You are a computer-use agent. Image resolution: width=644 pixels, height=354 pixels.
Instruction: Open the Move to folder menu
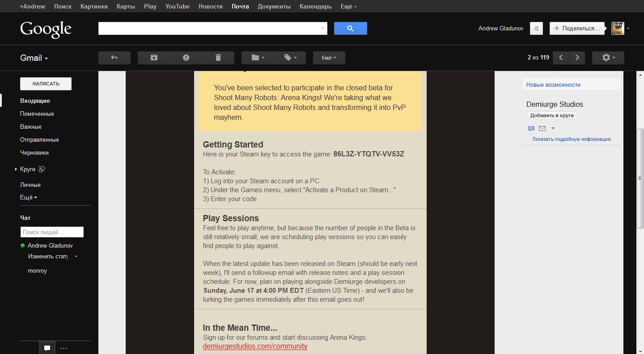point(258,58)
